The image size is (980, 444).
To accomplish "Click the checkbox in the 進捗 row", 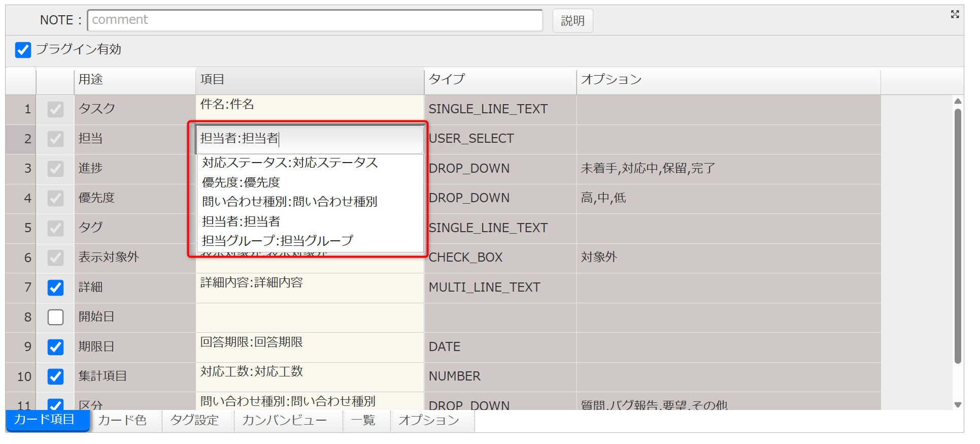I will tap(55, 169).
